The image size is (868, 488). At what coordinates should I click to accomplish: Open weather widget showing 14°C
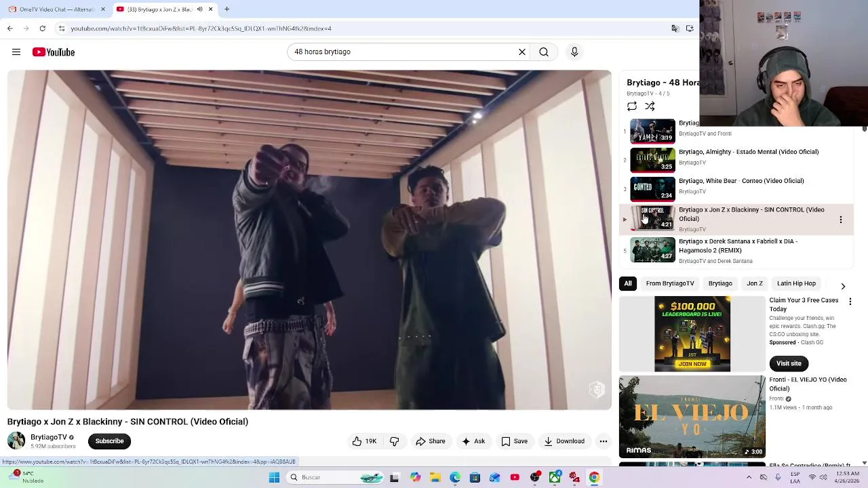point(27,477)
